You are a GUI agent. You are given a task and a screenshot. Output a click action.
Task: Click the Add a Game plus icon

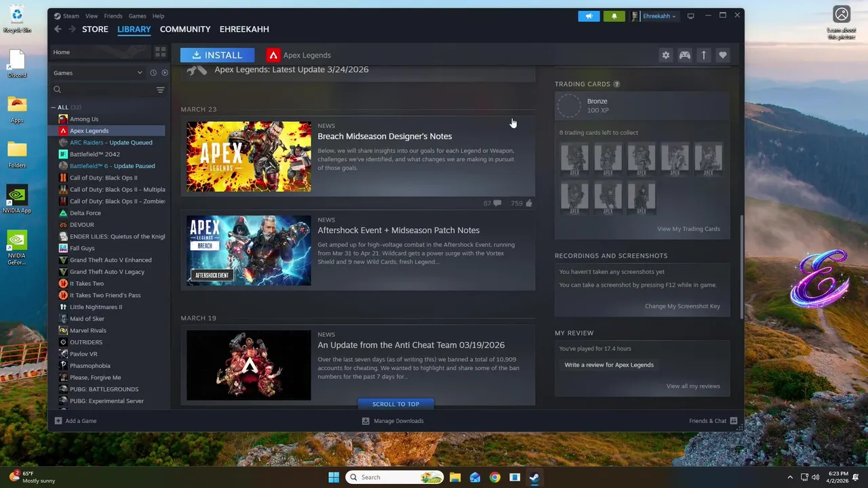coord(58,421)
